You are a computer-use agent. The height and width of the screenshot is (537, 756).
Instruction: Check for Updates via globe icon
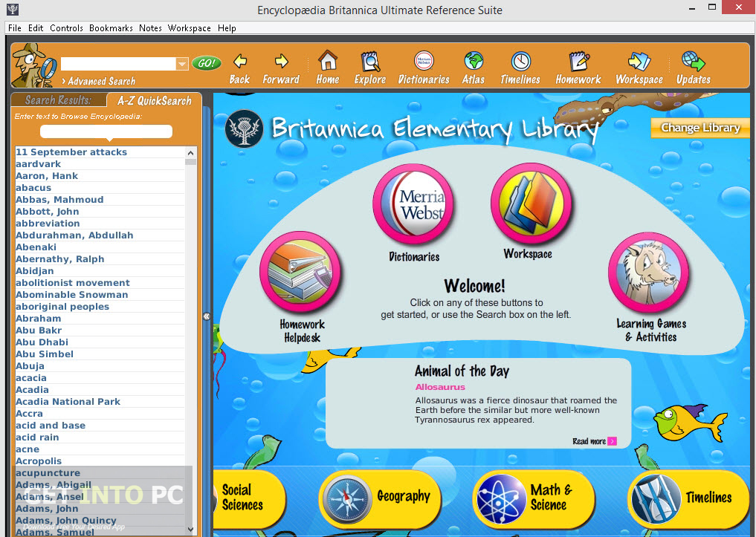[694, 62]
